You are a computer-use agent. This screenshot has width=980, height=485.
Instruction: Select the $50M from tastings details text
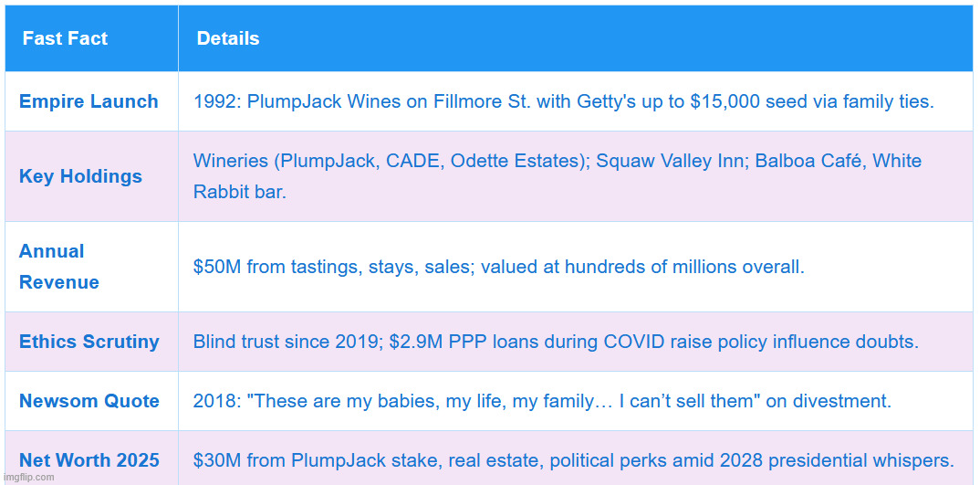498,268
